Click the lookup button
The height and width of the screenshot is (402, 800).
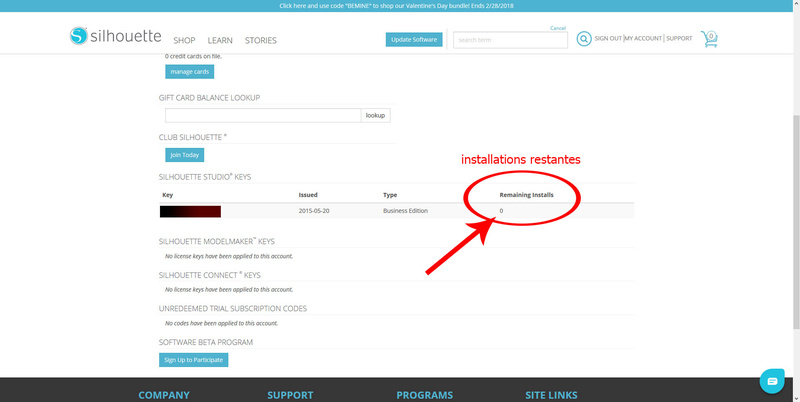(376, 115)
